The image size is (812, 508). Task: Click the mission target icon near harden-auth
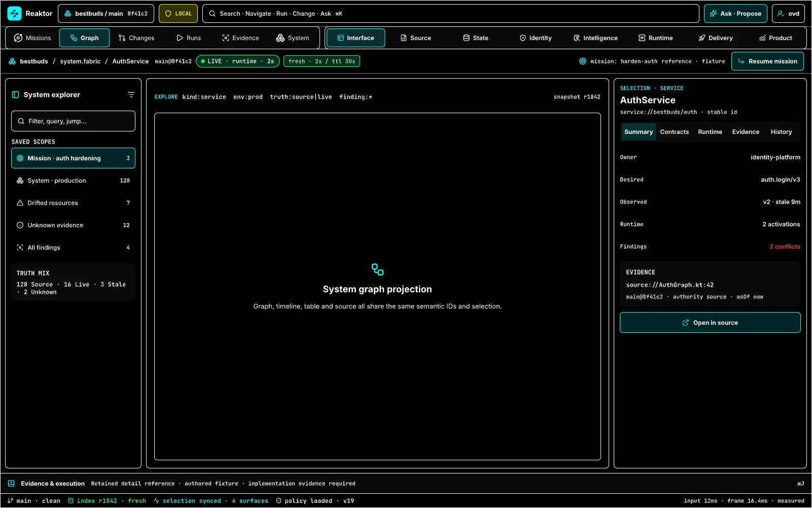(583, 61)
